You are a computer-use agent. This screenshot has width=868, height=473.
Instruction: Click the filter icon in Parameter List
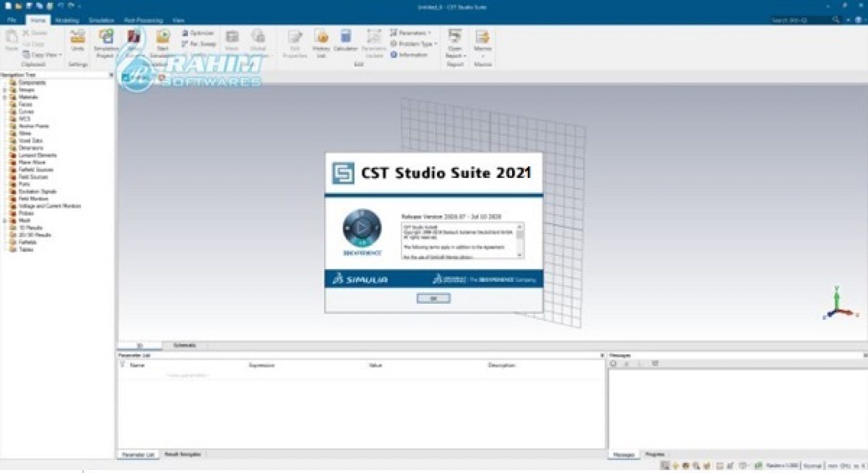pyautogui.click(x=122, y=365)
